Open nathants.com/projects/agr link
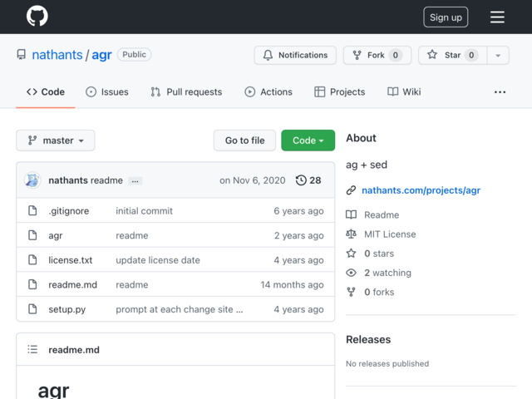 [421, 190]
